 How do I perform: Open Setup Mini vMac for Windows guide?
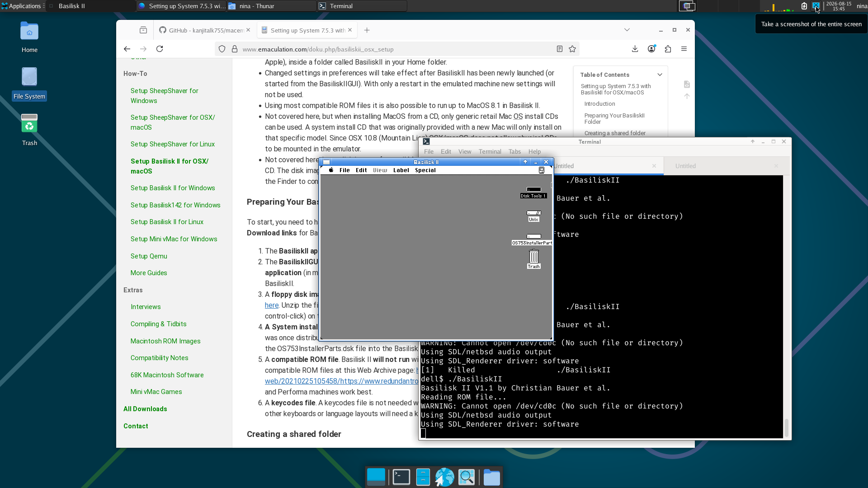coord(174,239)
